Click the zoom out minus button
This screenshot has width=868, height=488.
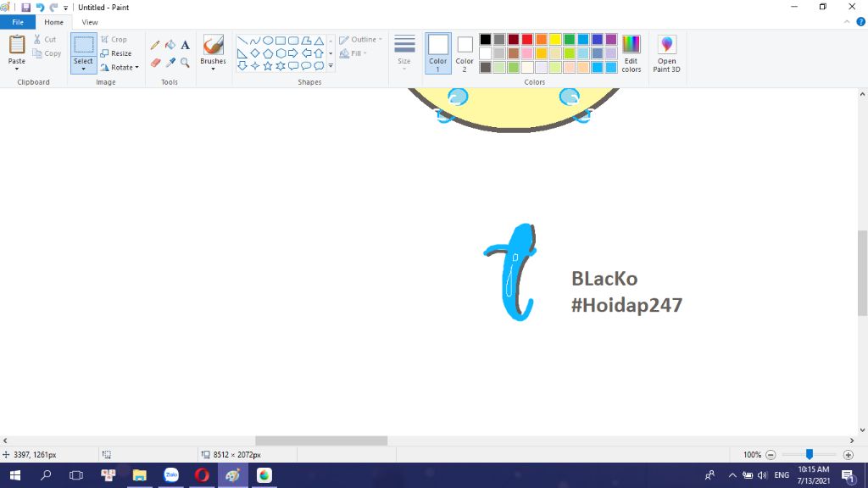point(771,455)
